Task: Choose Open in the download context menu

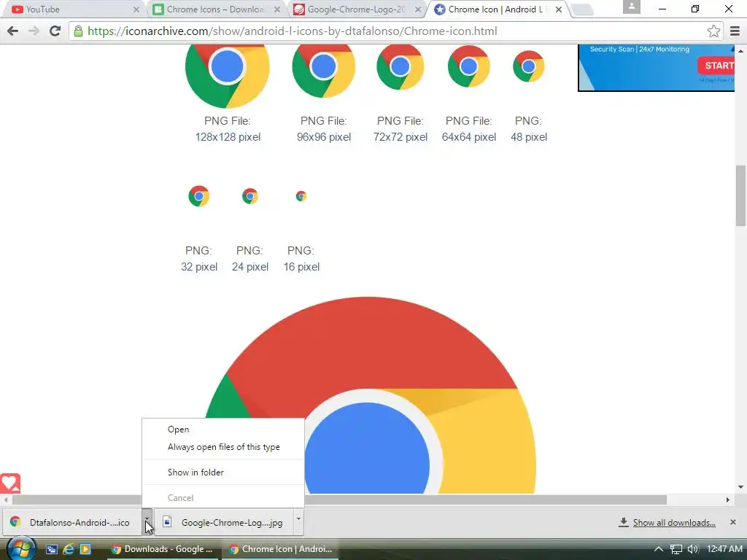Action: coord(223,429)
